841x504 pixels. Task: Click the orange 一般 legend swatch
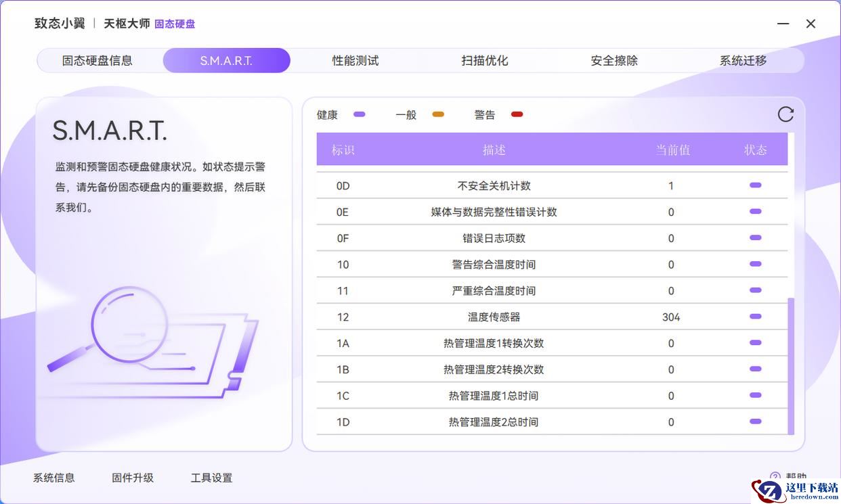click(438, 114)
